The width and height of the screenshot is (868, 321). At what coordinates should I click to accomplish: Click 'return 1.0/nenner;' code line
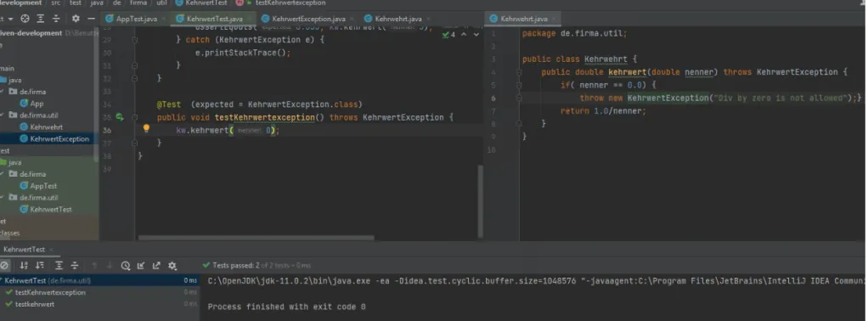[x=603, y=110]
